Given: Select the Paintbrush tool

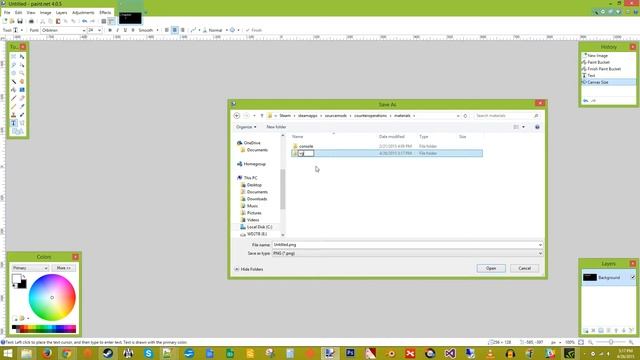Looking at the screenshot, I should 13,98.
